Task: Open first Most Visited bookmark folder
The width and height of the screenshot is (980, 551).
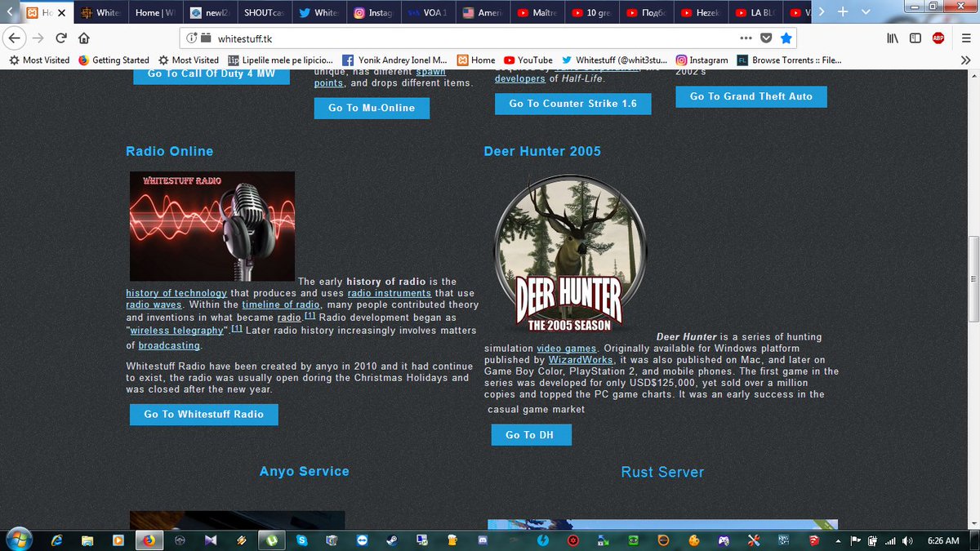Action: (39, 60)
